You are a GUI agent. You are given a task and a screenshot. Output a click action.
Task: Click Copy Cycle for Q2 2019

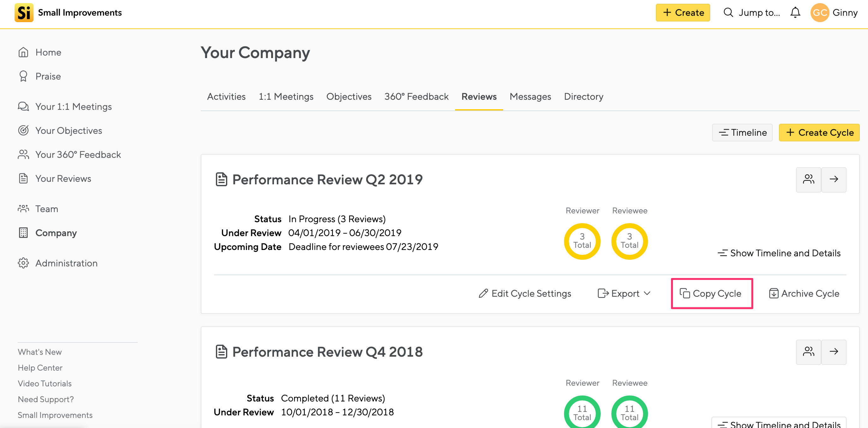coord(711,293)
